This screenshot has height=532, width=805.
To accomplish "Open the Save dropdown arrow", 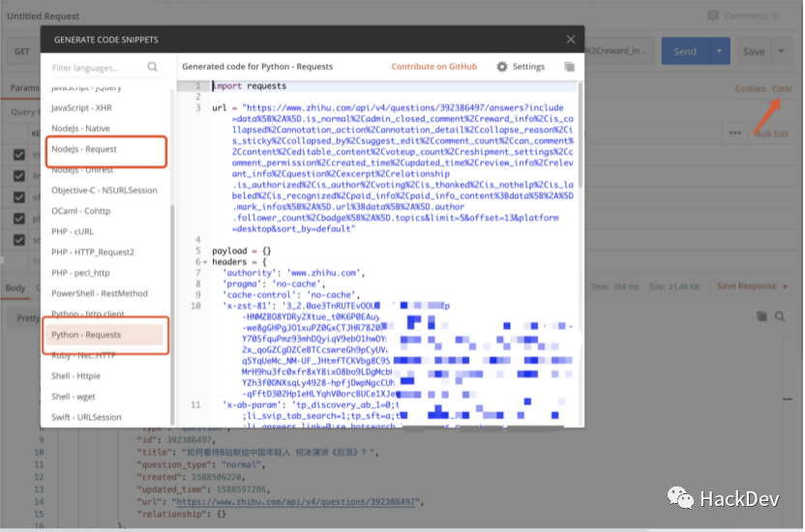I will pos(781,51).
